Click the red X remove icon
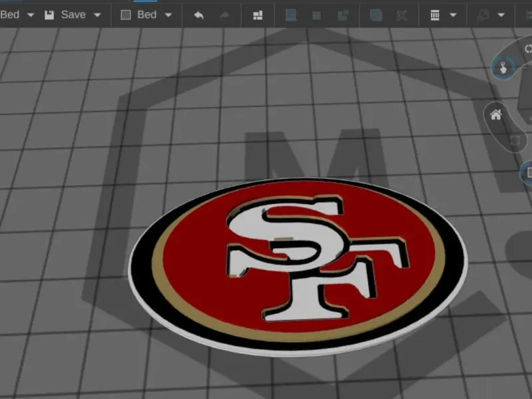Image resolution: width=532 pixels, height=399 pixels. 402,15
